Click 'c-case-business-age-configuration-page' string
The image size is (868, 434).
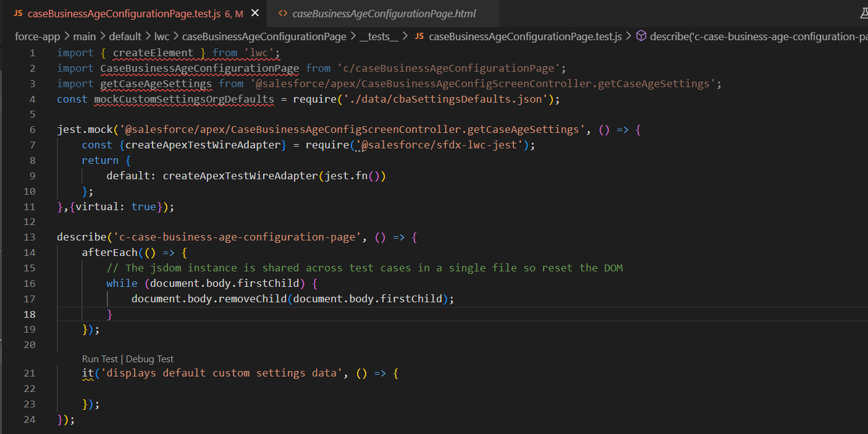pyautogui.click(x=237, y=237)
